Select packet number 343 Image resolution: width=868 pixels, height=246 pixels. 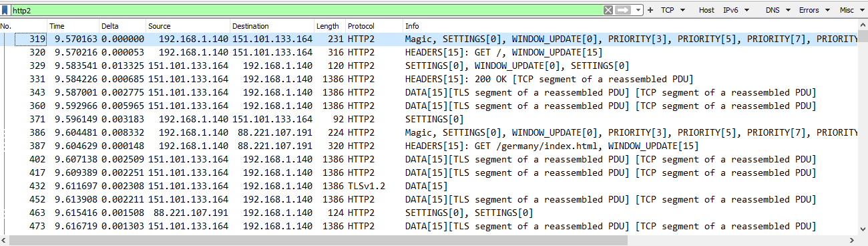click(x=38, y=92)
